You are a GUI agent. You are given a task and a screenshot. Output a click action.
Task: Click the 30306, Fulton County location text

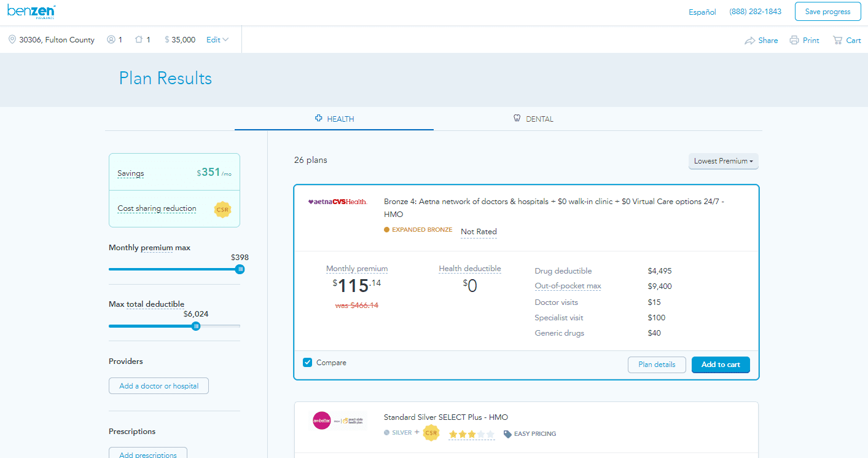click(x=57, y=40)
